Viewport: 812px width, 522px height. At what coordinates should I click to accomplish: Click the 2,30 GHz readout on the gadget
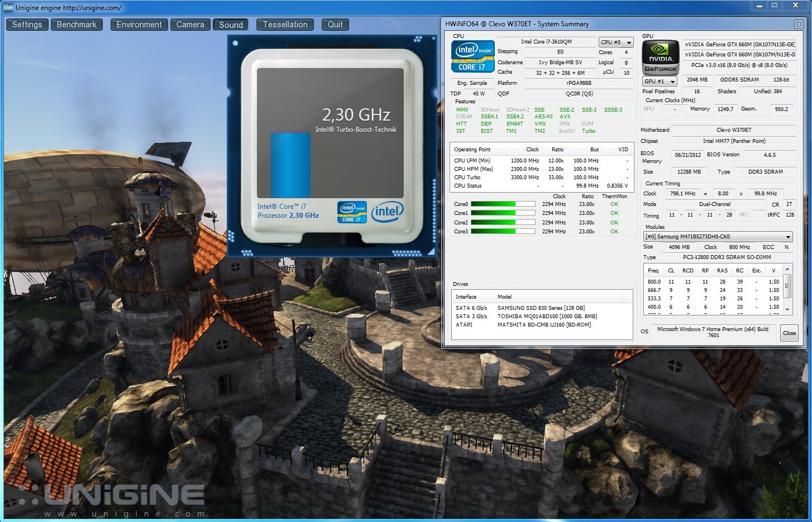pos(356,115)
